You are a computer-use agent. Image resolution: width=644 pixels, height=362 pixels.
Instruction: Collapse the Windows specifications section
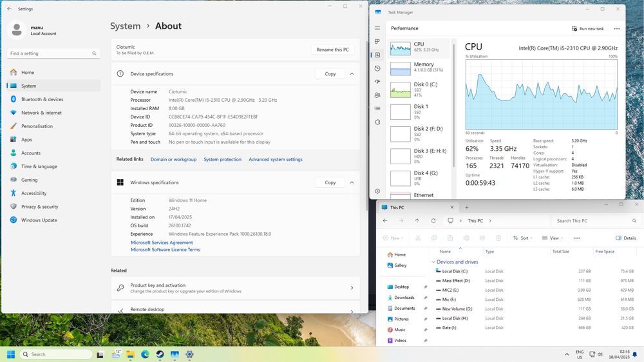pos(352,182)
